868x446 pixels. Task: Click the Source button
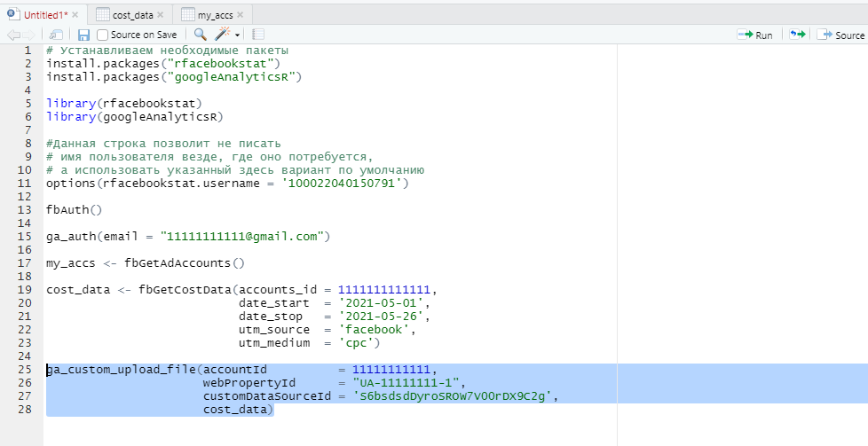841,35
